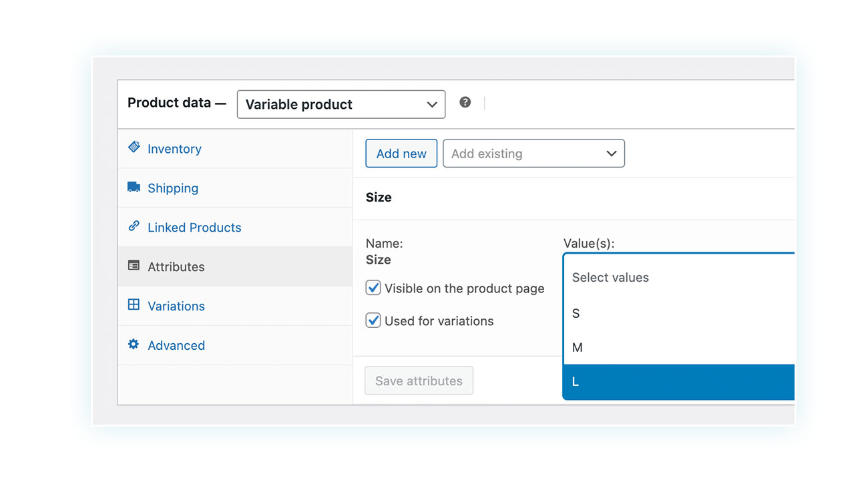Collapse the Size attribute header
The image size is (868, 480).
pyautogui.click(x=574, y=198)
